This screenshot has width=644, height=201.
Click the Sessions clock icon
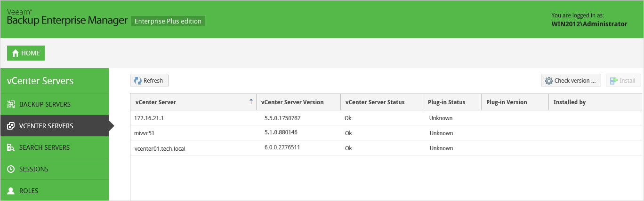click(x=11, y=169)
